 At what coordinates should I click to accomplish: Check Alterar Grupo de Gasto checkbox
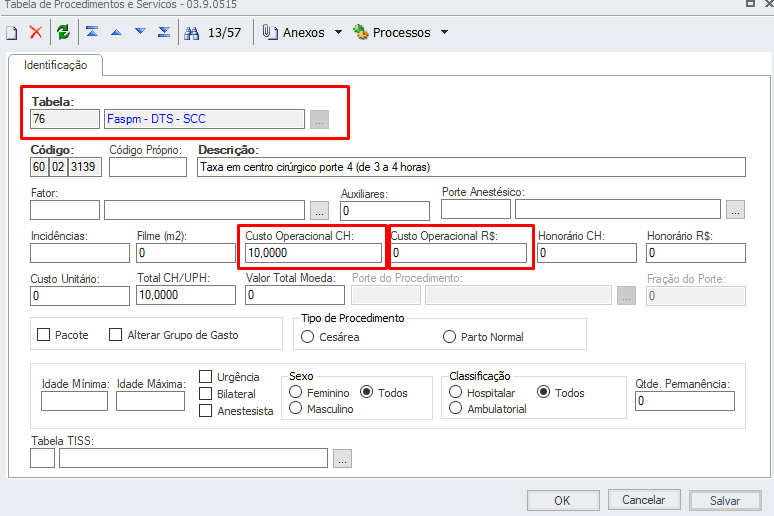click(x=116, y=335)
